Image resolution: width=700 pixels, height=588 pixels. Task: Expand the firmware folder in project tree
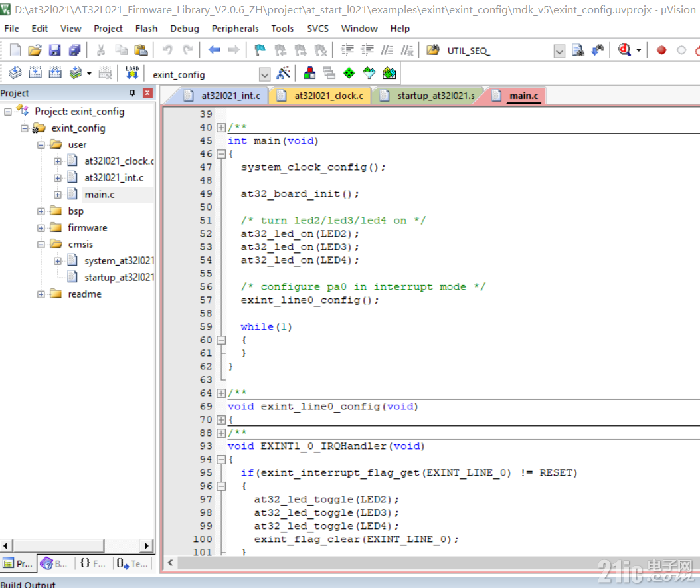coord(41,228)
